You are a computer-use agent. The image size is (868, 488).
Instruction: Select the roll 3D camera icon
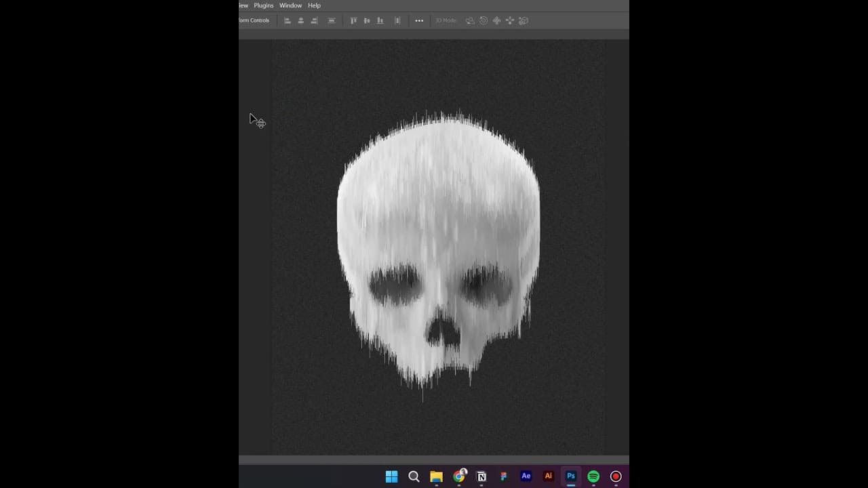pyautogui.click(x=483, y=21)
